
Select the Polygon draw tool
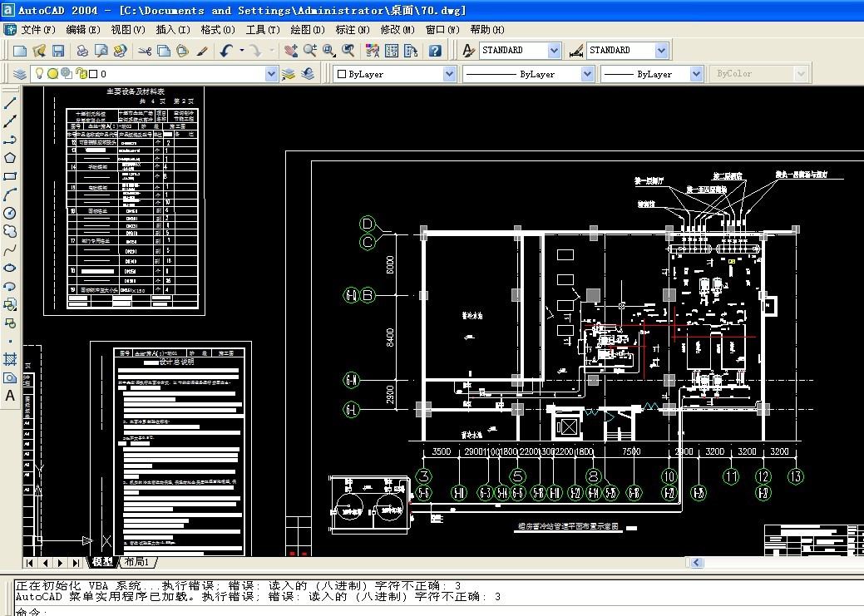[x=10, y=158]
